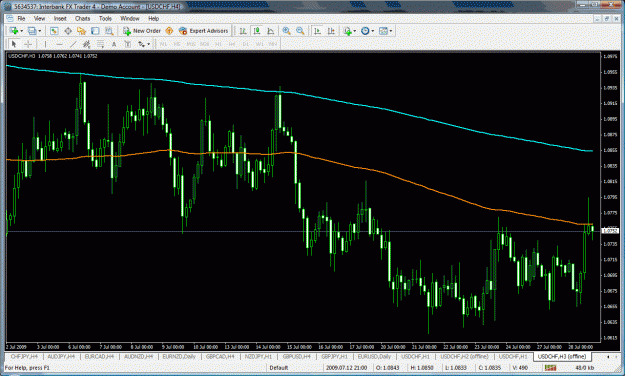Toggle chart Auto Scroll
625x376 pixels.
tap(317, 31)
